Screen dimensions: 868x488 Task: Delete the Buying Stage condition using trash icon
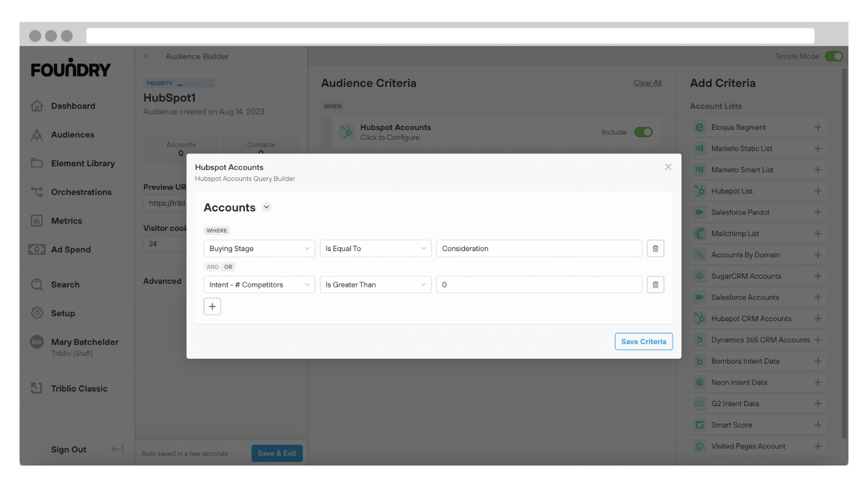655,248
